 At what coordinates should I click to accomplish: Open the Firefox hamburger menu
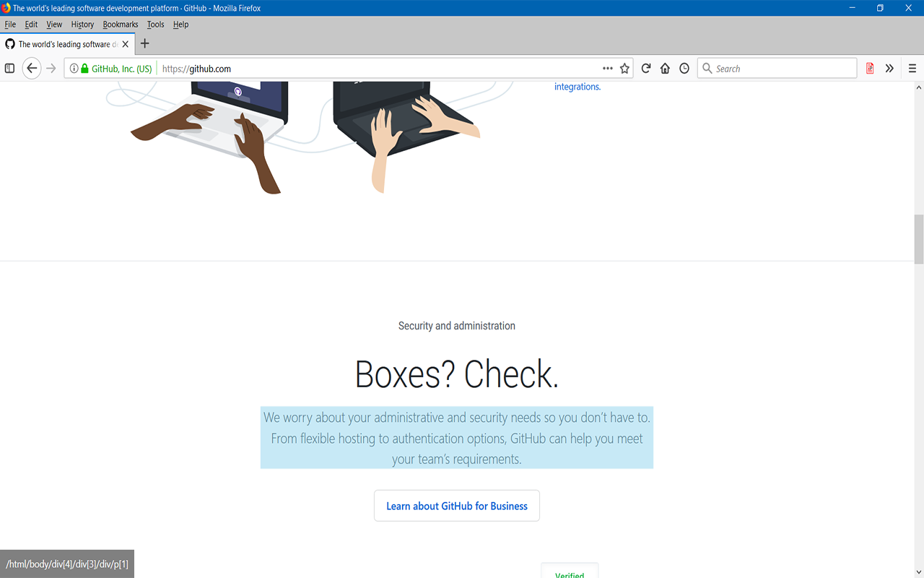coord(912,69)
